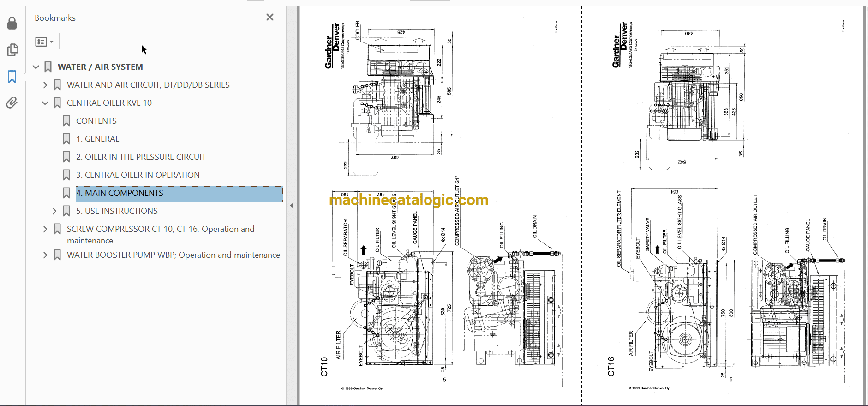Select 2. OILER IN THE PRESSURE CIRCUIT
The height and width of the screenshot is (406, 868).
coord(141,157)
